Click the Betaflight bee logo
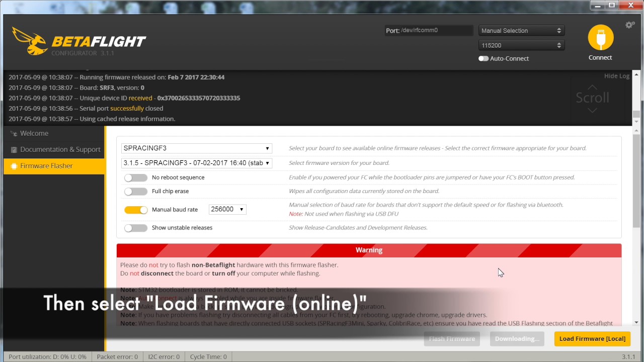The image size is (644, 362). pos(29,41)
